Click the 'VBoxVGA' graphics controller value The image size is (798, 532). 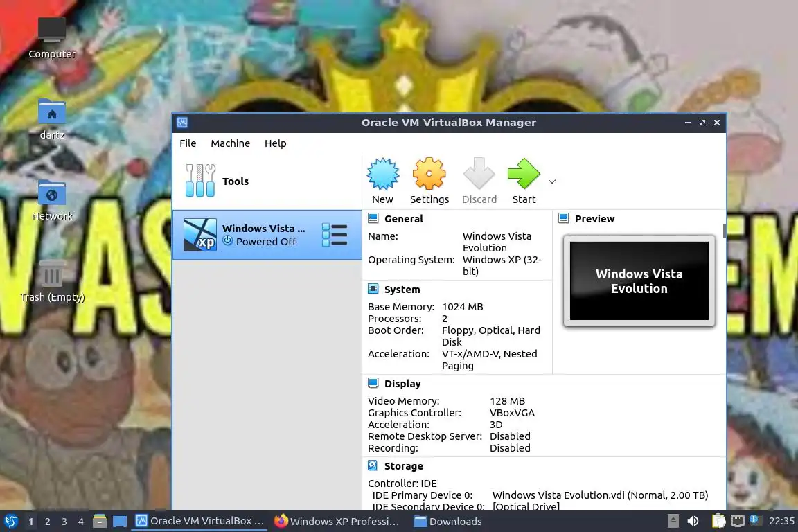pos(512,413)
